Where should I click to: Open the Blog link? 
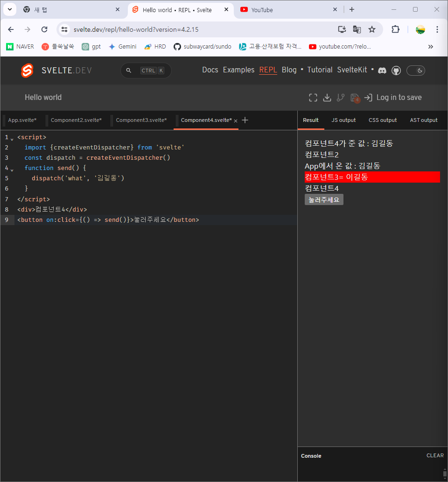(289, 70)
